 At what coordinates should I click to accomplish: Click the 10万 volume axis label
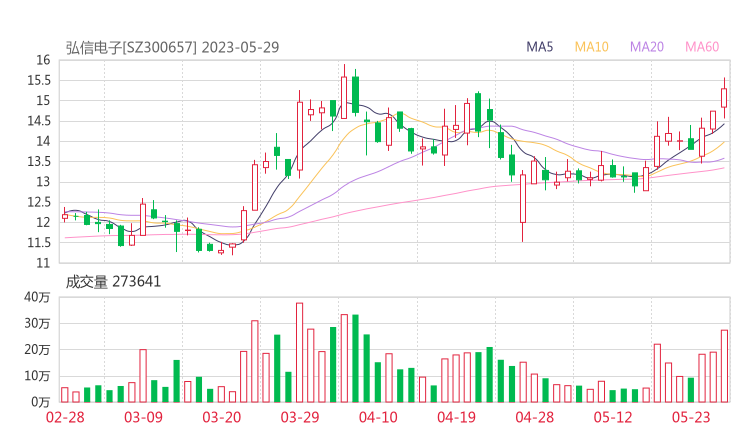coord(37,376)
